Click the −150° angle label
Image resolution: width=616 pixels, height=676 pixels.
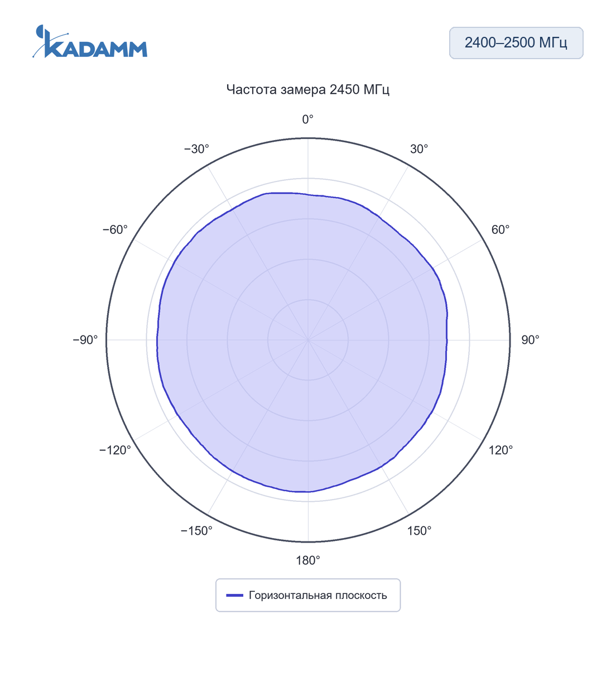[x=196, y=531]
